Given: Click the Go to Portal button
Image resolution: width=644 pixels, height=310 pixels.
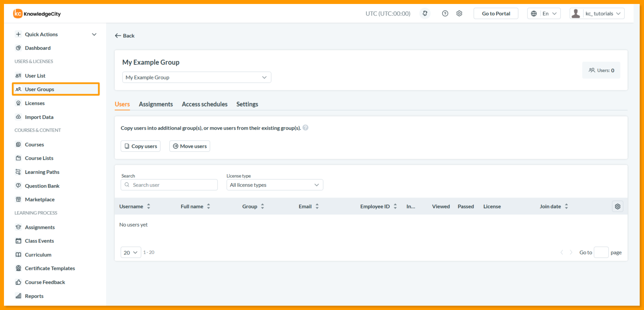Looking at the screenshot, I should click(496, 14).
